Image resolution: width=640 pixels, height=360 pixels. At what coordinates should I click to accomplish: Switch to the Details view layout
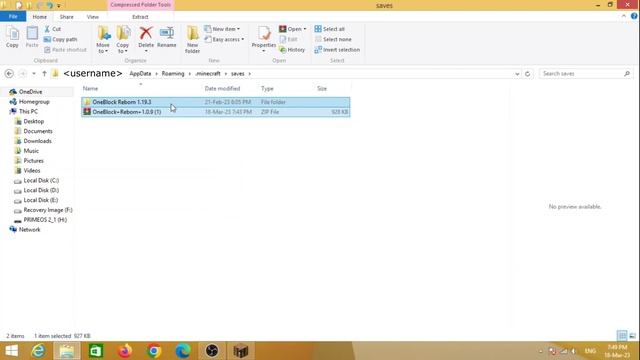point(622,336)
